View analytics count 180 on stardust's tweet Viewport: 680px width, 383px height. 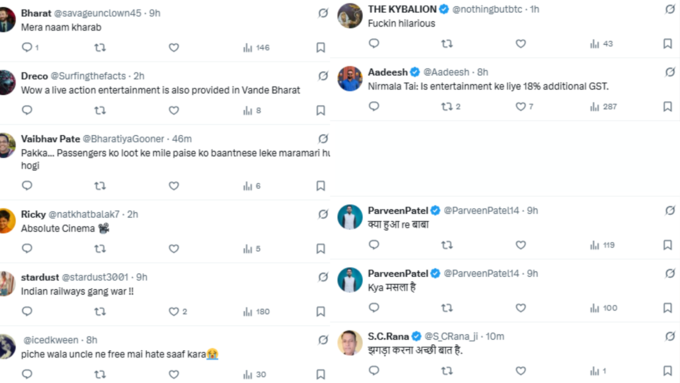click(x=256, y=311)
